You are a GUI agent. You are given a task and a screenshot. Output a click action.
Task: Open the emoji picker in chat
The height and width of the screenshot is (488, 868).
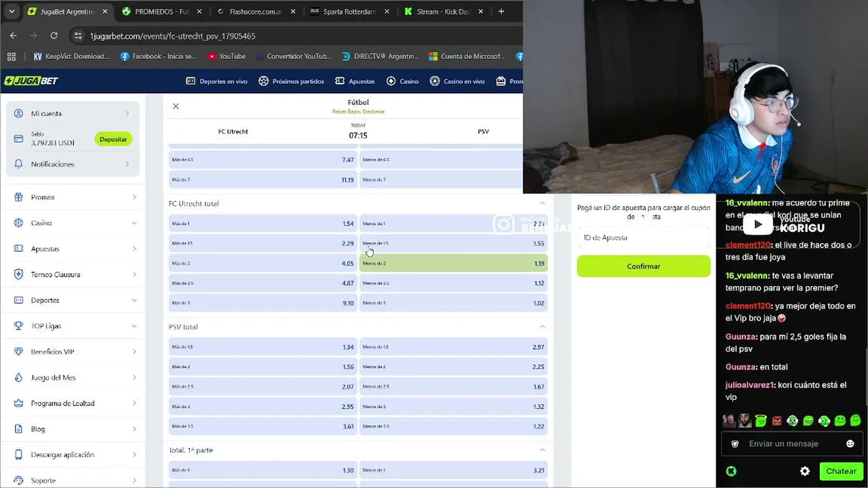pyautogui.click(x=850, y=444)
